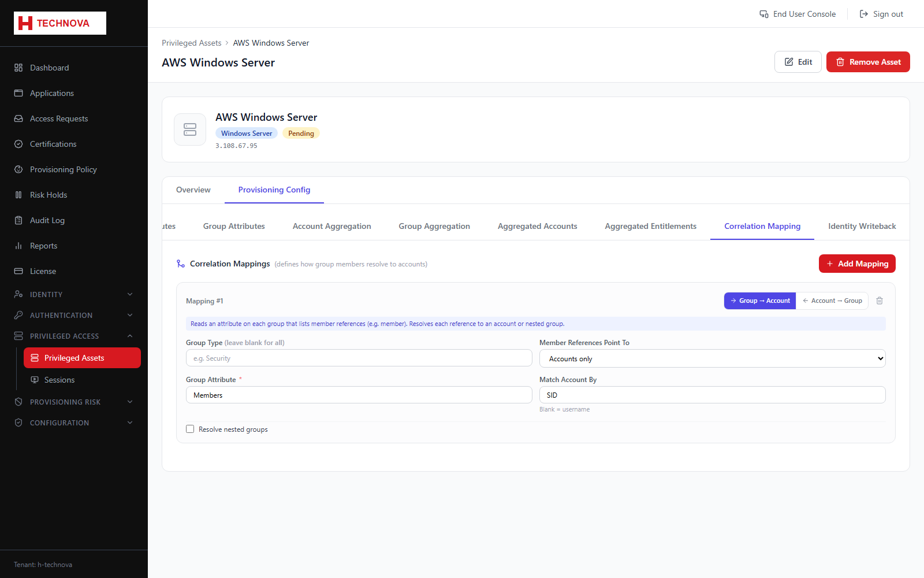The height and width of the screenshot is (578, 924).
Task: Expand the AUTHENTICATION sidebar section
Action: [x=74, y=315]
